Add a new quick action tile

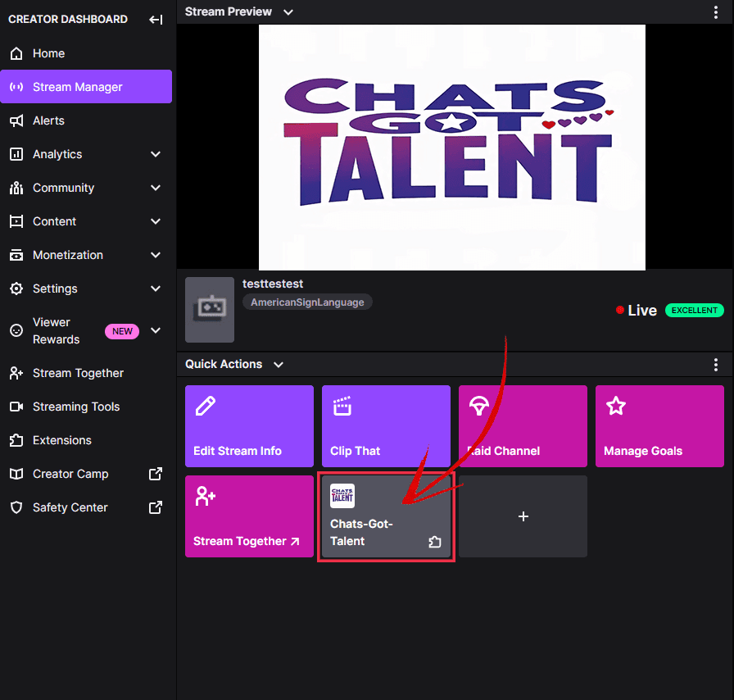click(523, 516)
